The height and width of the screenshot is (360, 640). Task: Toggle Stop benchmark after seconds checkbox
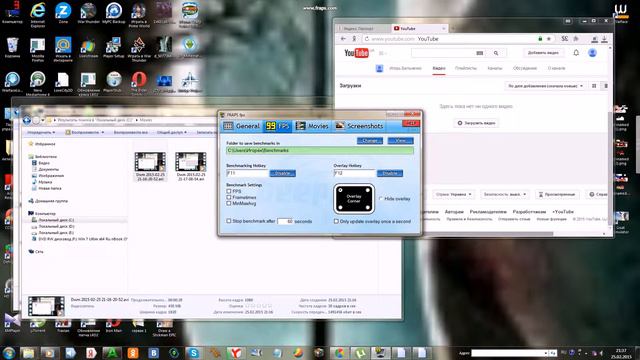pos(229,221)
